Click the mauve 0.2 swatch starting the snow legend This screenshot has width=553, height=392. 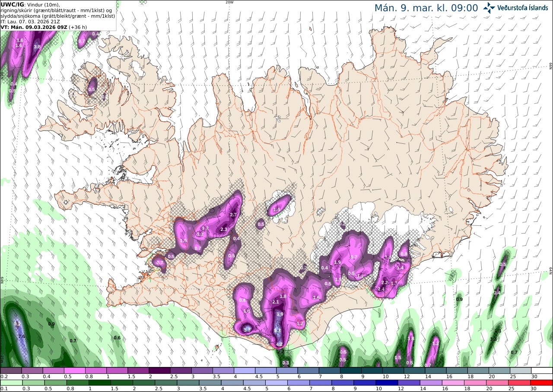click(x=11, y=370)
